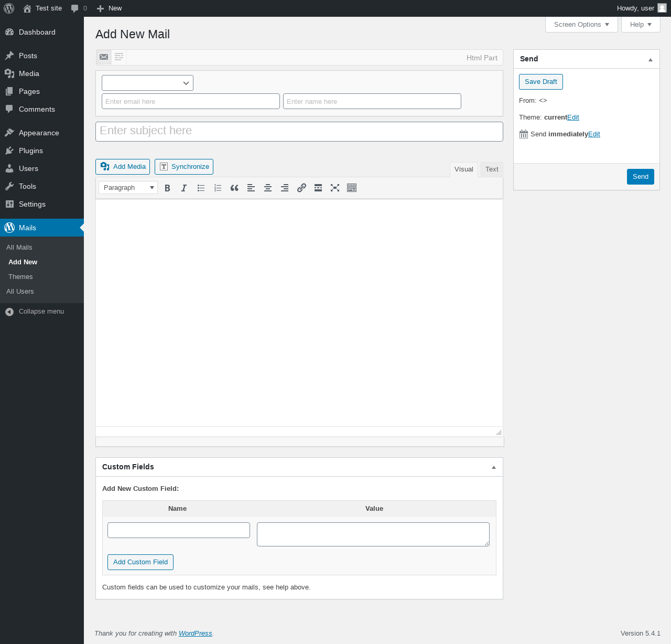Open All Mails submenu
Image resolution: width=671 pixels, height=644 pixels.
[x=19, y=248]
